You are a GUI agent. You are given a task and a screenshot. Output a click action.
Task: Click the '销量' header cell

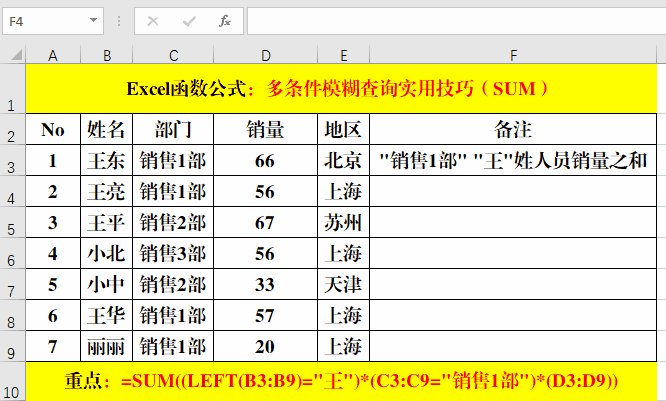[x=266, y=129]
